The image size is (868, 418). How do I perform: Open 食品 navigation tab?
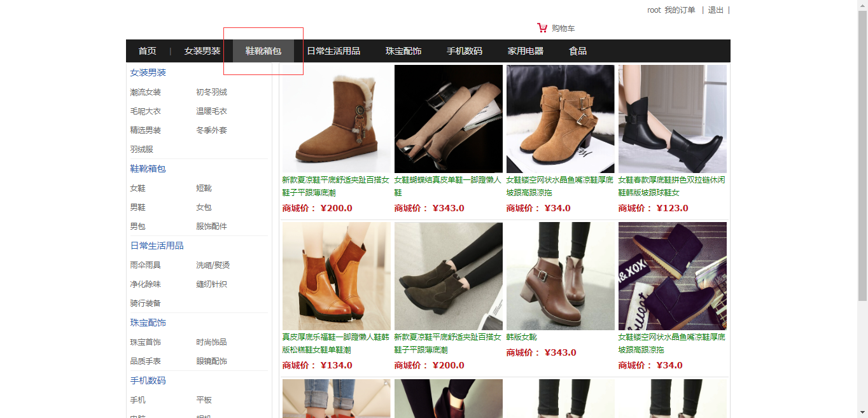point(578,51)
